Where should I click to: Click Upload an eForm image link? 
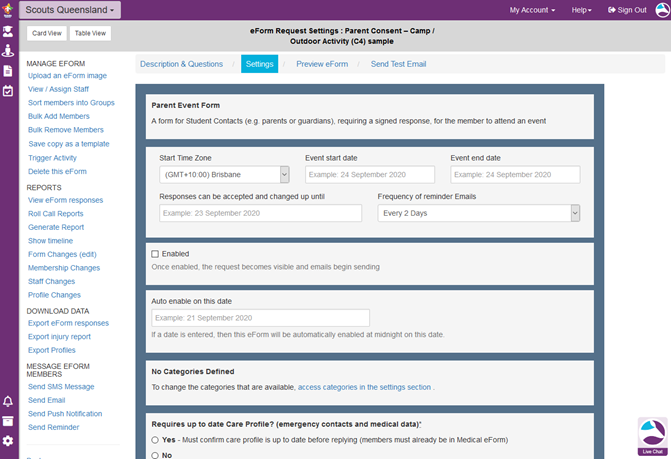pyautogui.click(x=67, y=76)
